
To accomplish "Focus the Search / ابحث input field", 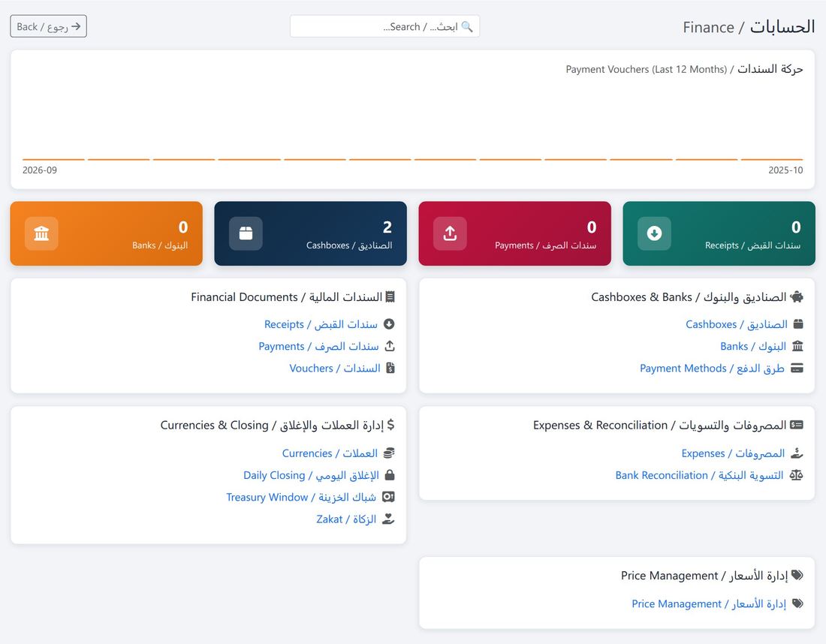I will [384, 26].
